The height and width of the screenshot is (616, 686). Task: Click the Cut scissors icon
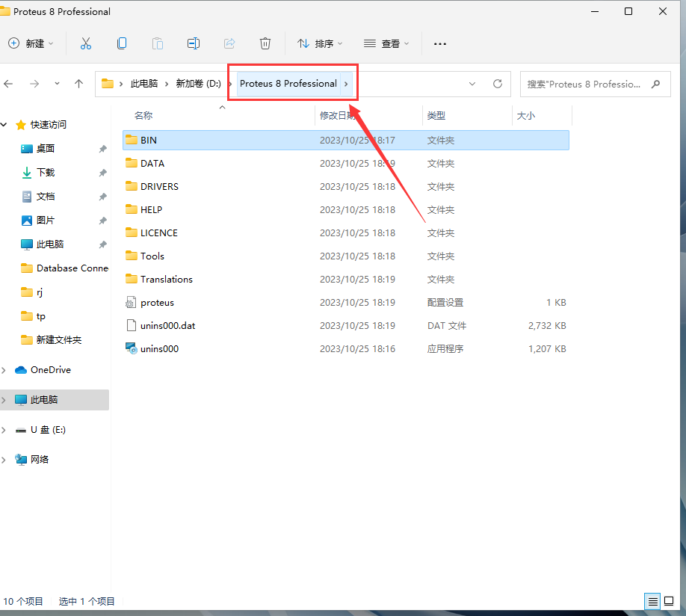tap(86, 43)
